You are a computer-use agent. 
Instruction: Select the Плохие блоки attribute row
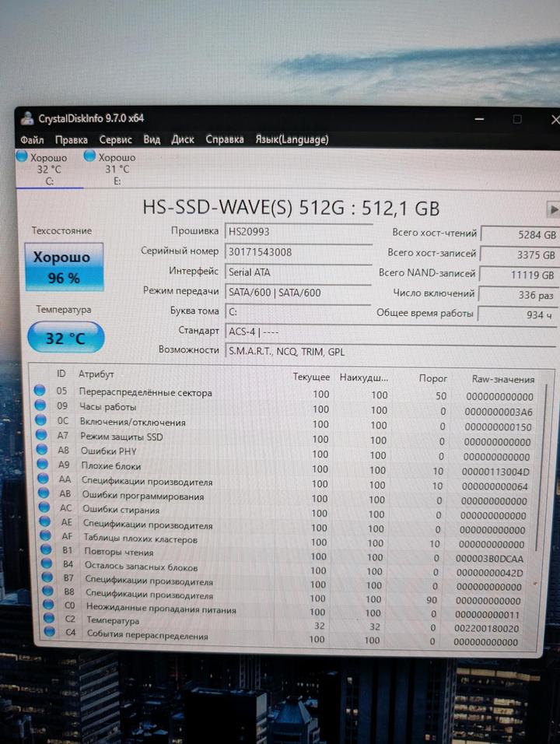(x=289, y=467)
